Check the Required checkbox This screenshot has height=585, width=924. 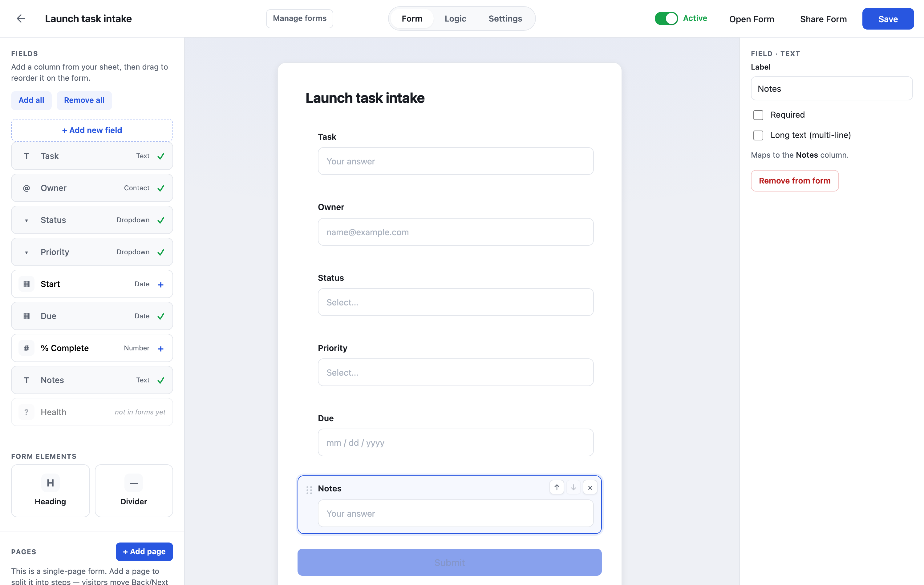coord(758,115)
